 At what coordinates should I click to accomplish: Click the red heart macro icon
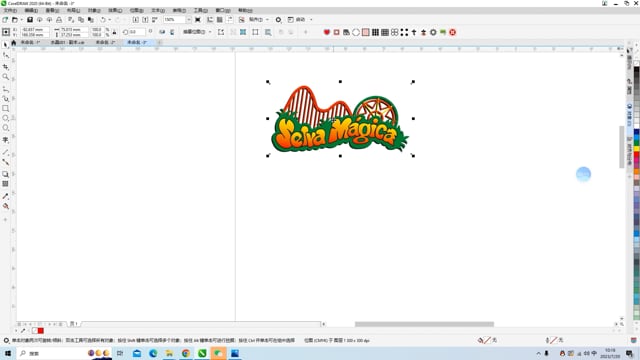coord(327,32)
